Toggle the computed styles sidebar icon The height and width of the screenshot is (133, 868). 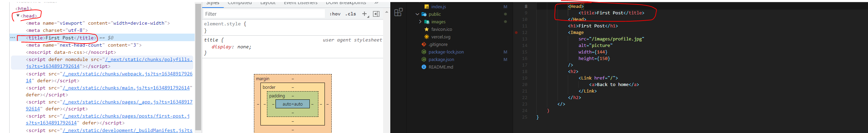point(376,14)
